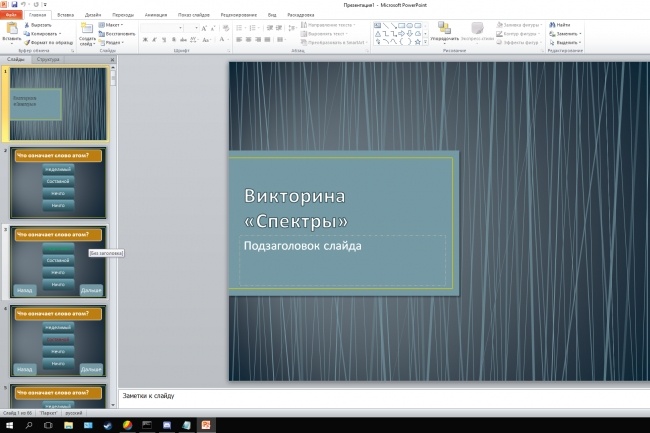Open the Переходы ribbon tab
Image resolution: width=650 pixels, height=433 pixels.
point(123,15)
